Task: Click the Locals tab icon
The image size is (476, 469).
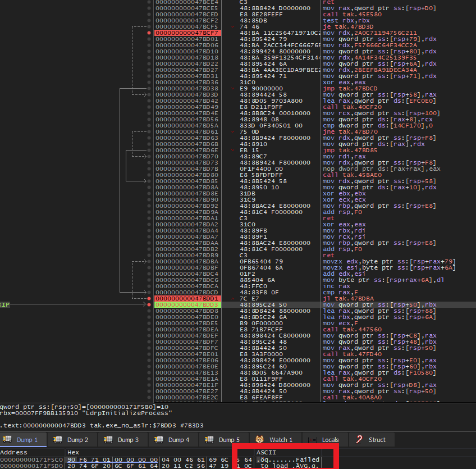Action: (x=313, y=440)
